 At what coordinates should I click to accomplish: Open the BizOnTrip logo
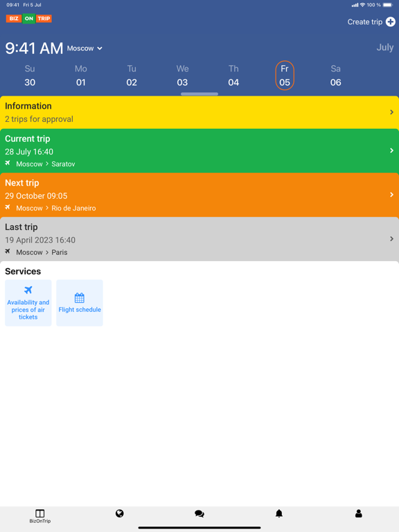click(x=29, y=19)
